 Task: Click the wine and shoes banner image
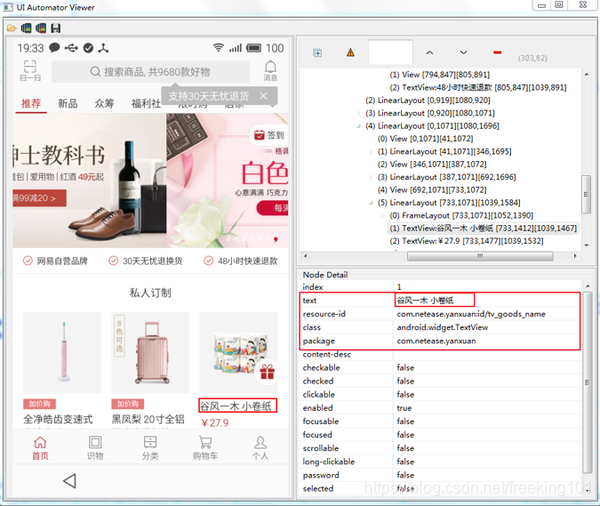89,180
